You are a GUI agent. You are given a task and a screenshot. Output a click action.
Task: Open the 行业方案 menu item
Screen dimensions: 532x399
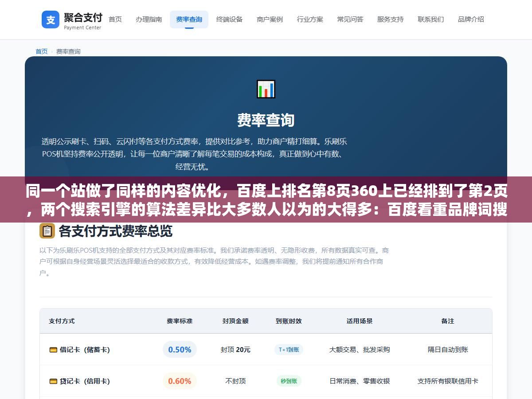(310, 20)
